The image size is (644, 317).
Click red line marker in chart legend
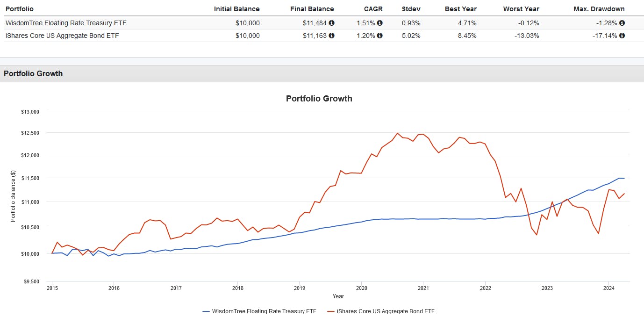click(331, 311)
